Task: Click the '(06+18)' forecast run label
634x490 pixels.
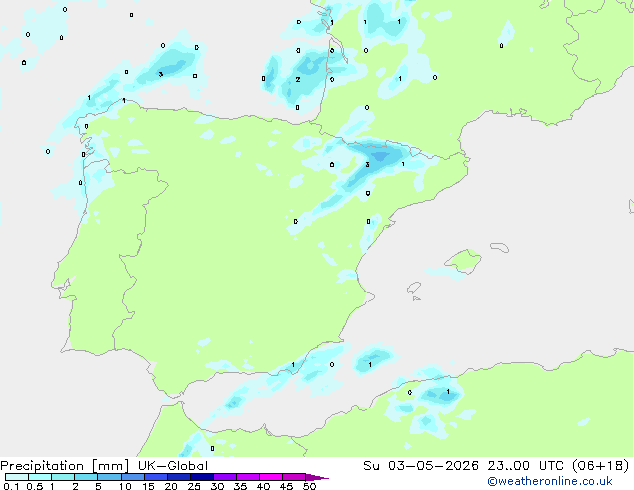Action: [x=601, y=466]
